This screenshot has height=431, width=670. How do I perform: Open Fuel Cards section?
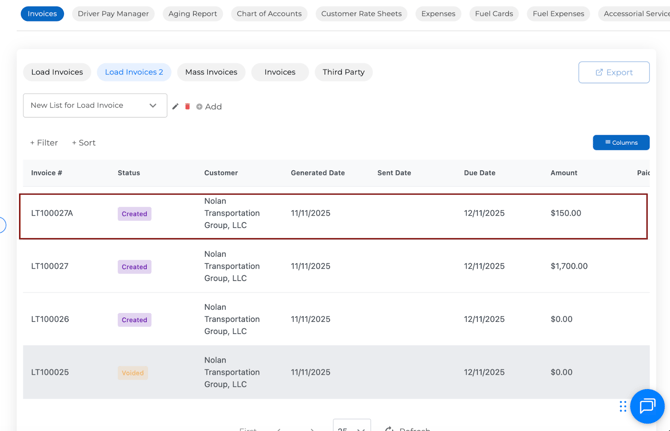point(494,14)
